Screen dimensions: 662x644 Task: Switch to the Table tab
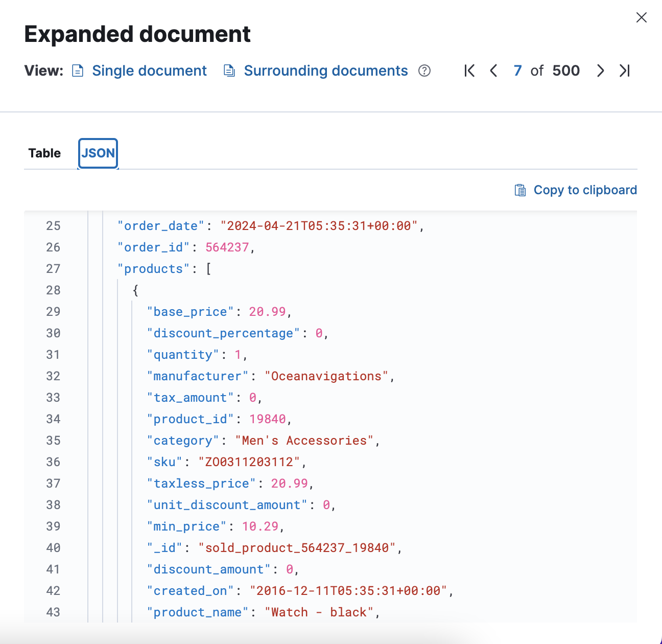pyautogui.click(x=44, y=153)
